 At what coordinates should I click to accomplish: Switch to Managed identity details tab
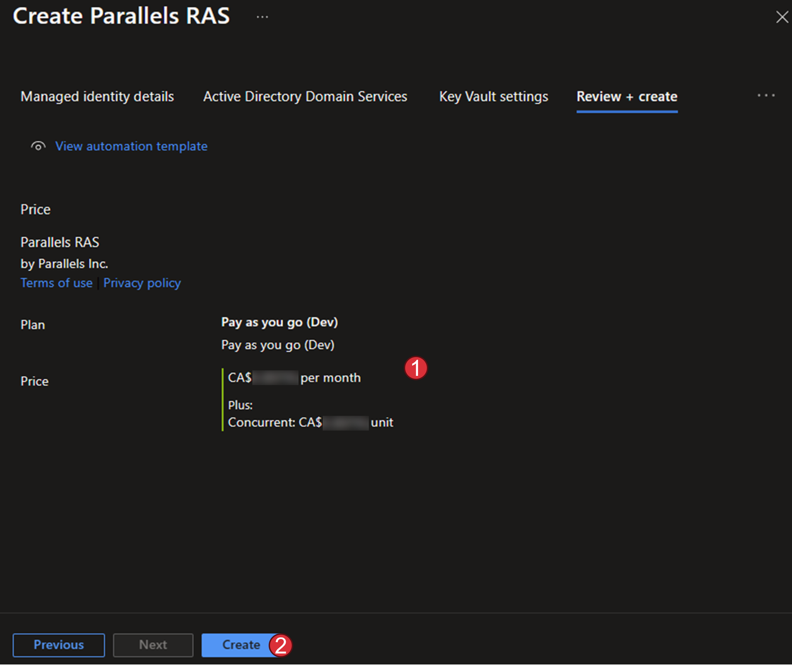coord(97,97)
